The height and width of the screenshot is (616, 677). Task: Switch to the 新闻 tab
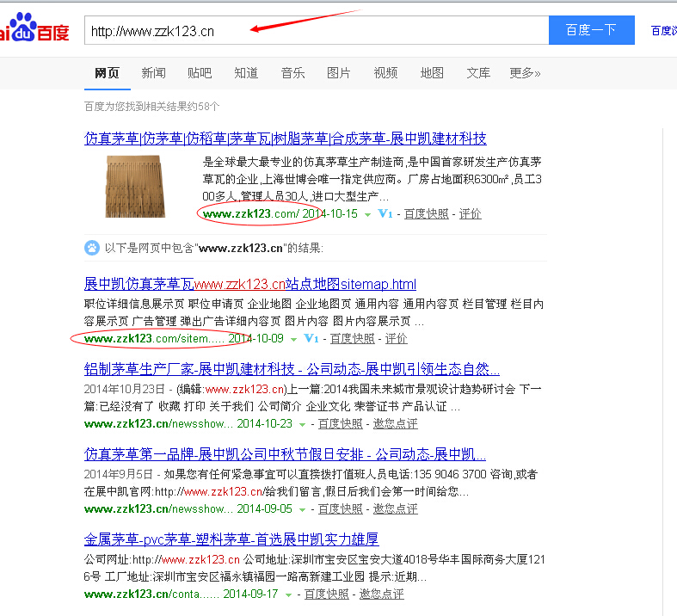click(153, 73)
